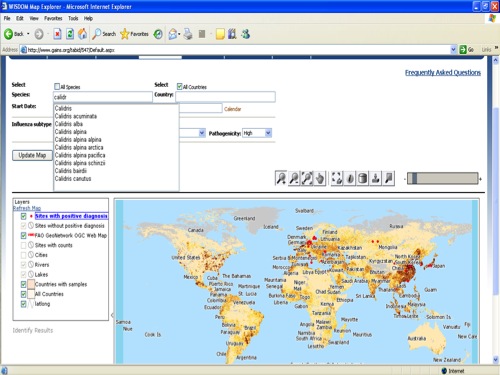Screen dimensions: 500x375
Task: Open the Favorites menu
Action: point(53,18)
